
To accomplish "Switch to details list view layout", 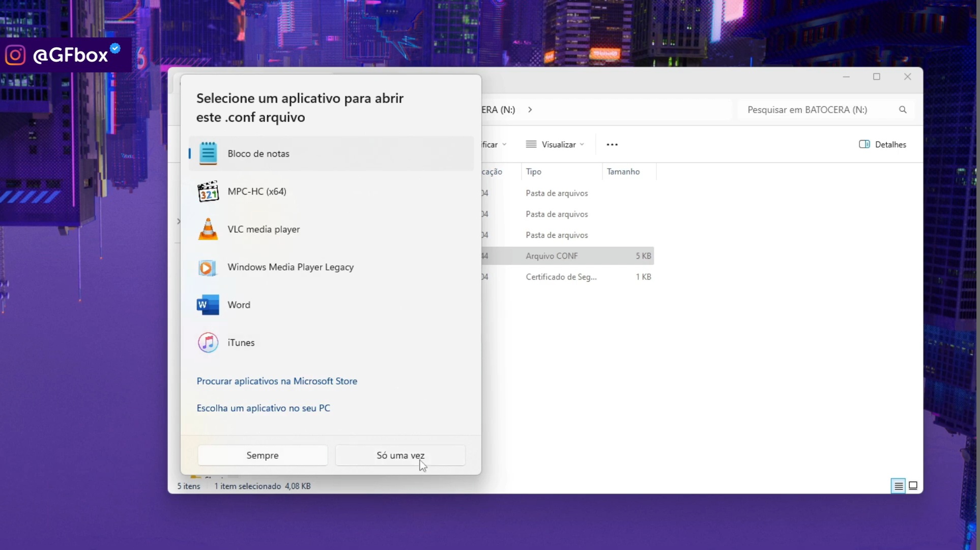I will pos(899,486).
